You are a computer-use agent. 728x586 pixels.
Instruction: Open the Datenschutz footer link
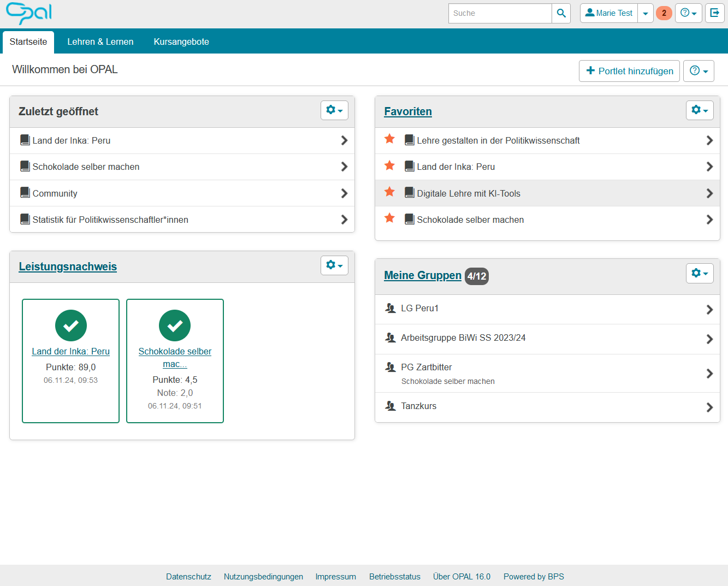[188, 577]
